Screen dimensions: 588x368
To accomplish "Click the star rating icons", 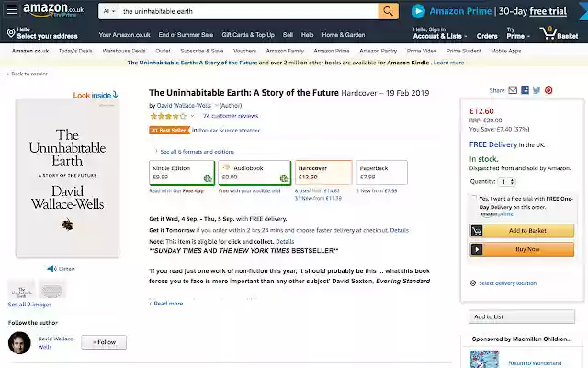I will pyautogui.click(x=168, y=116).
